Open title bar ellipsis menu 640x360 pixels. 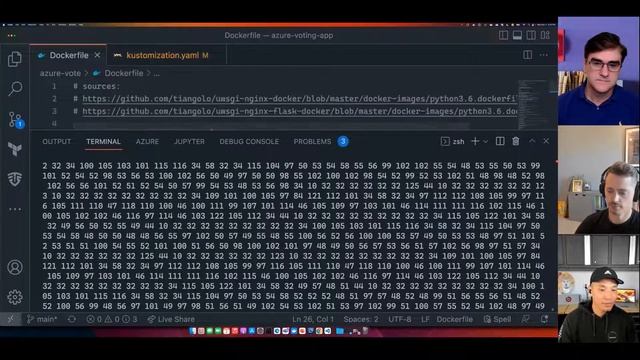tap(11, 36)
